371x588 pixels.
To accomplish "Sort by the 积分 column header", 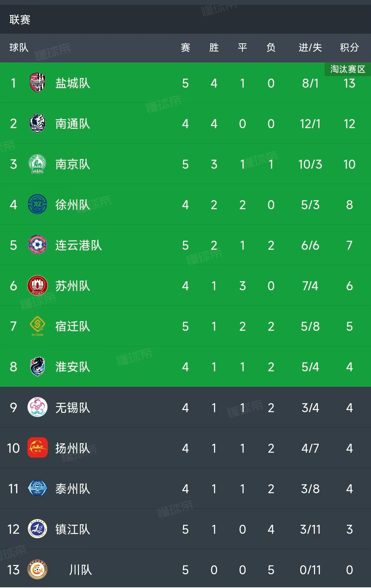I will 349,47.
